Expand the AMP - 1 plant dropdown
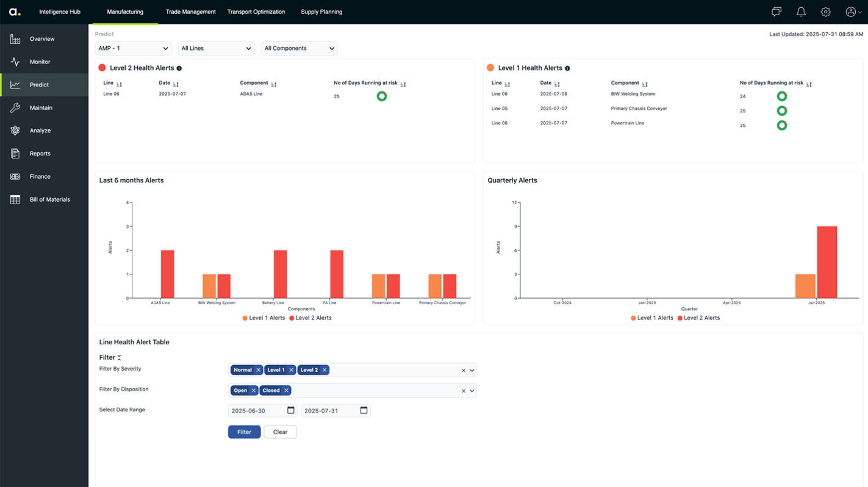 point(133,48)
